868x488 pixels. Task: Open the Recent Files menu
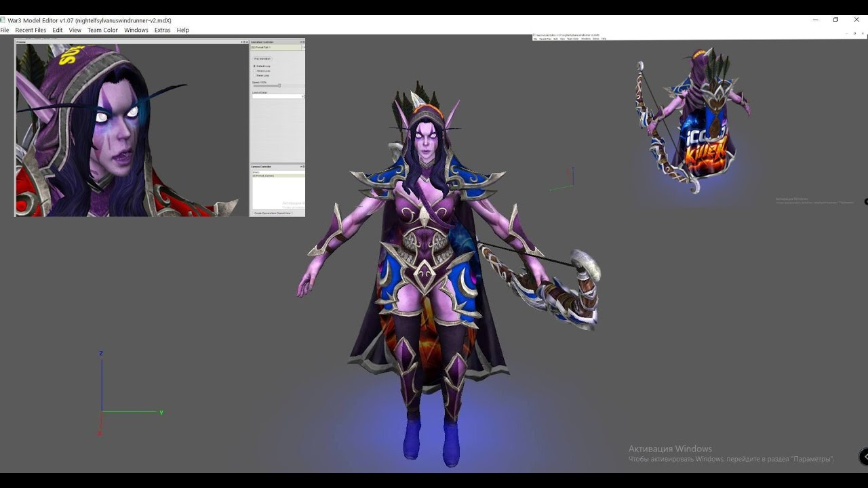point(31,30)
